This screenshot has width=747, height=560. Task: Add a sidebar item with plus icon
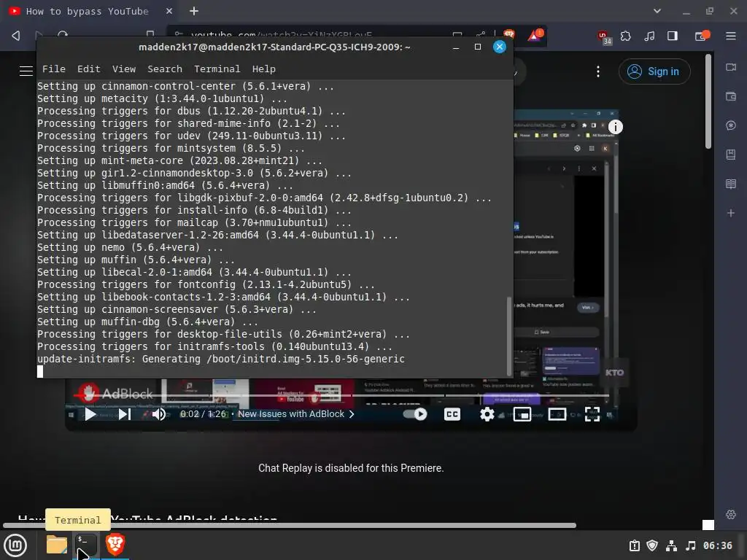point(731,213)
